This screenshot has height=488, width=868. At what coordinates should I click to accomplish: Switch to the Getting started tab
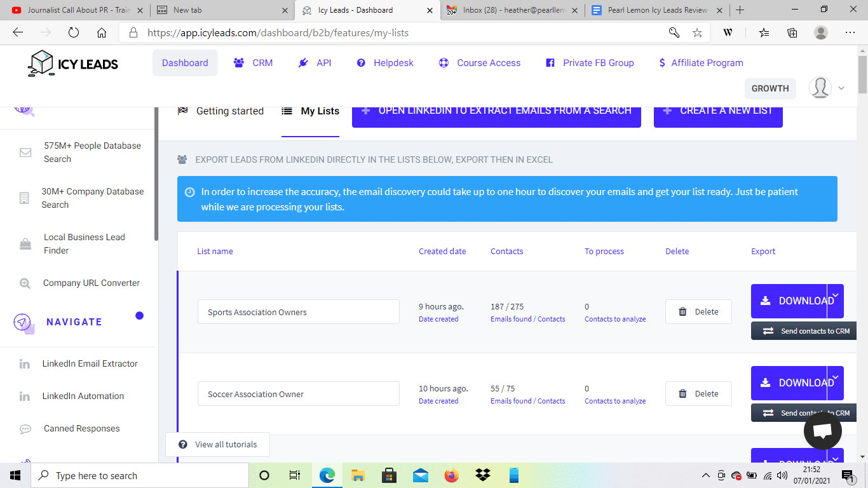pyautogui.click(x=220, y=111)
